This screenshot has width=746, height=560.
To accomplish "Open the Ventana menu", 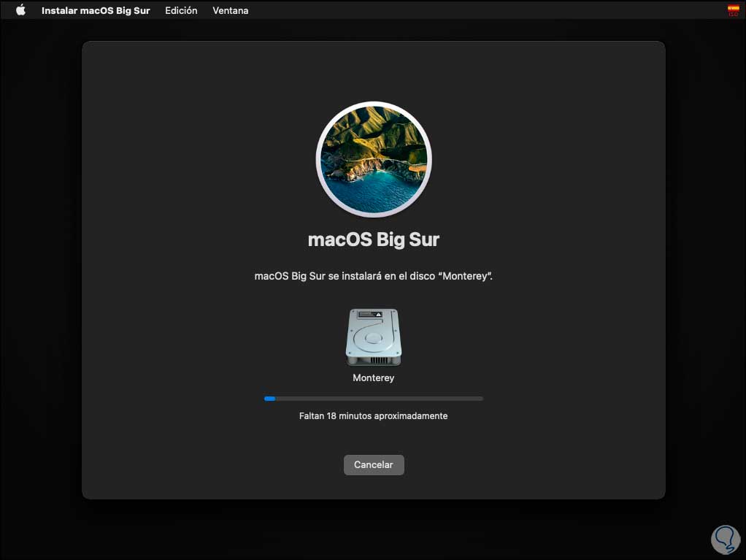I will 230,10.
